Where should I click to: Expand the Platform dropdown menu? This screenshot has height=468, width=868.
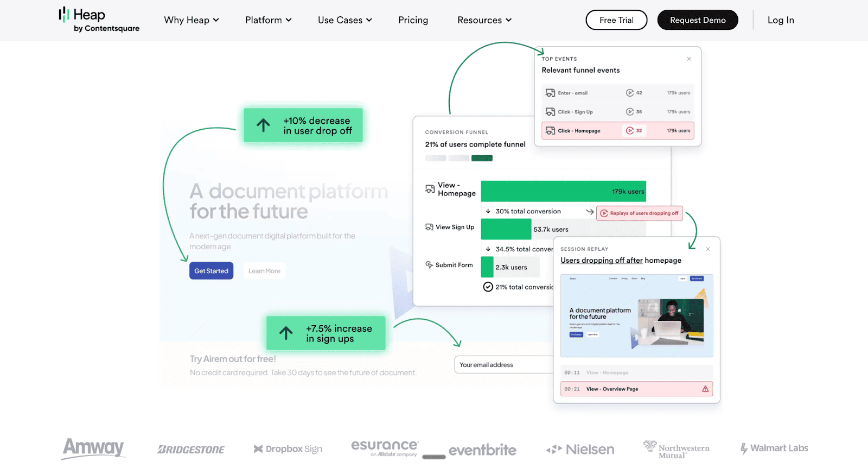pos(268,20)
